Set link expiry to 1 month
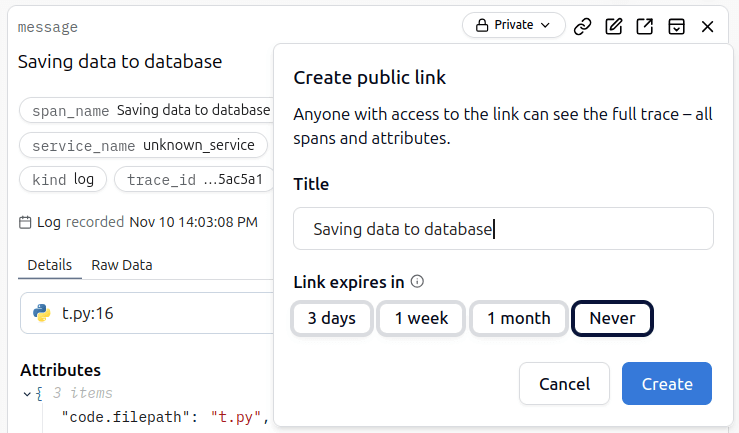The height and width of the screenshot is (433, 739). tap(518, 318)
